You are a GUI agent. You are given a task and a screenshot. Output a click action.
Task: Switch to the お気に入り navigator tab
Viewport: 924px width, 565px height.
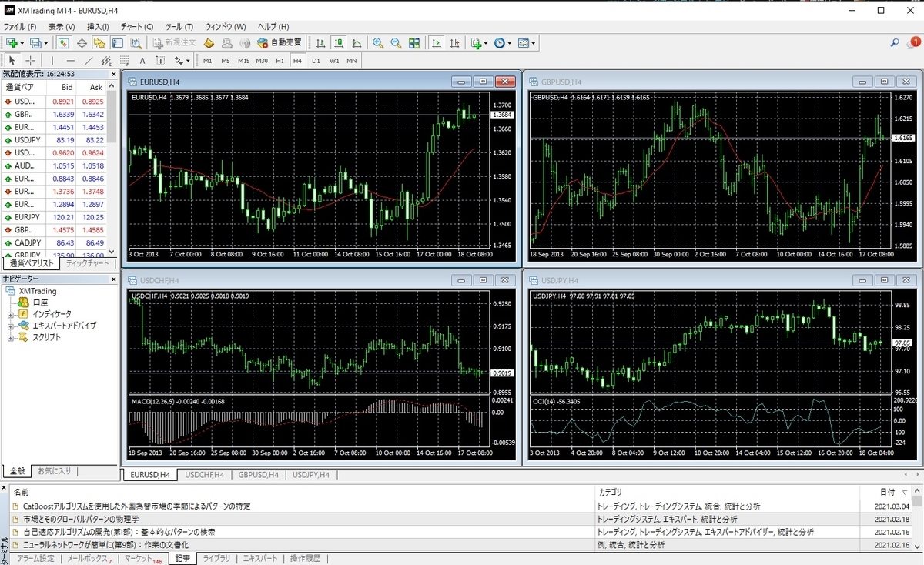pos(54,470)
